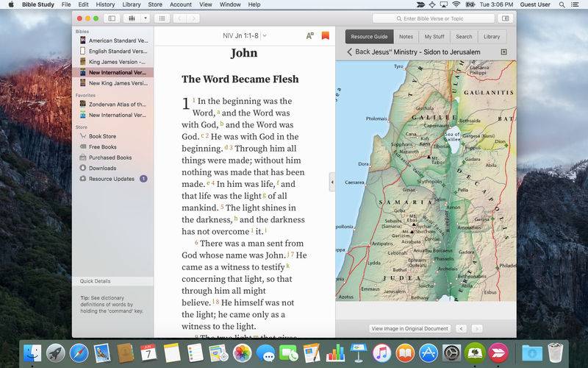Click the map panel popout icon

503,52
